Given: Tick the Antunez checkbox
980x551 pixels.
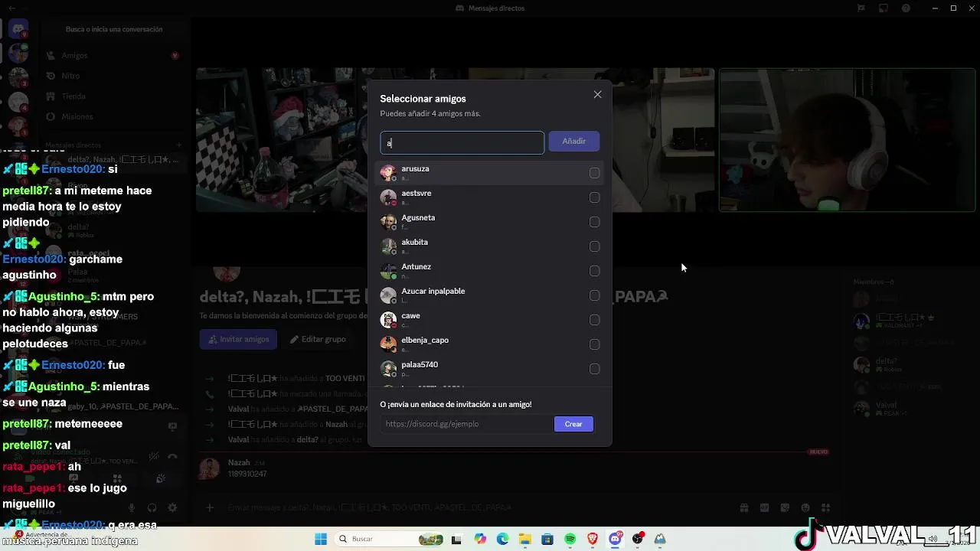Looking at the screenshot, I should (594, 271).
